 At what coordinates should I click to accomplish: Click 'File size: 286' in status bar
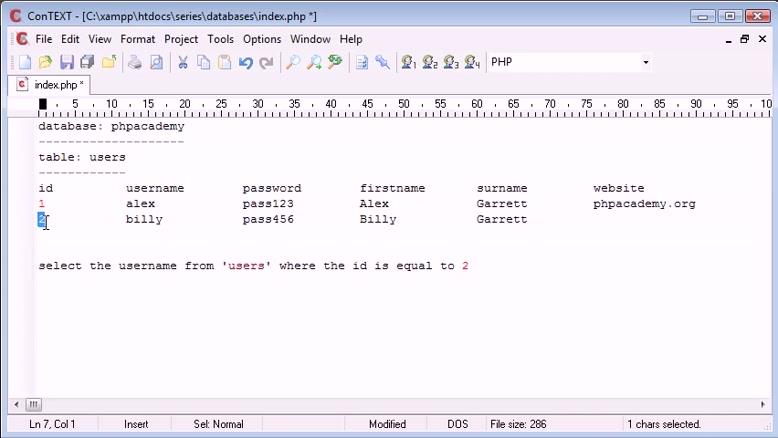[518, 425]
